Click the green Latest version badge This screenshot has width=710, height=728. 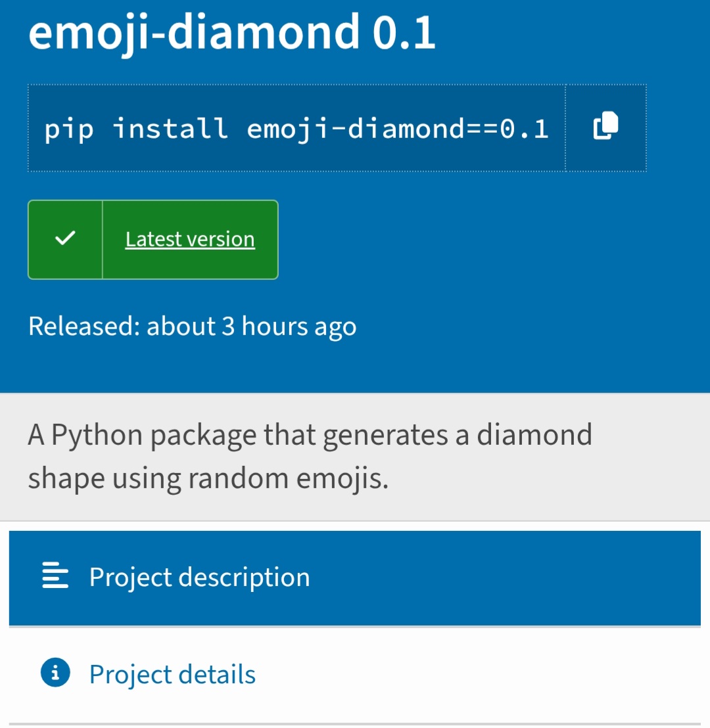pyautogui.click(x=153, y=239)
